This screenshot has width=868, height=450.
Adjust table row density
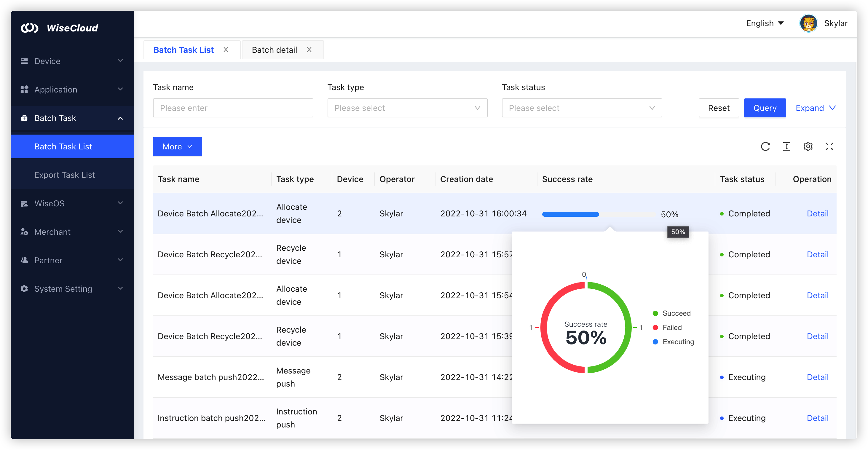click(787, 146)
